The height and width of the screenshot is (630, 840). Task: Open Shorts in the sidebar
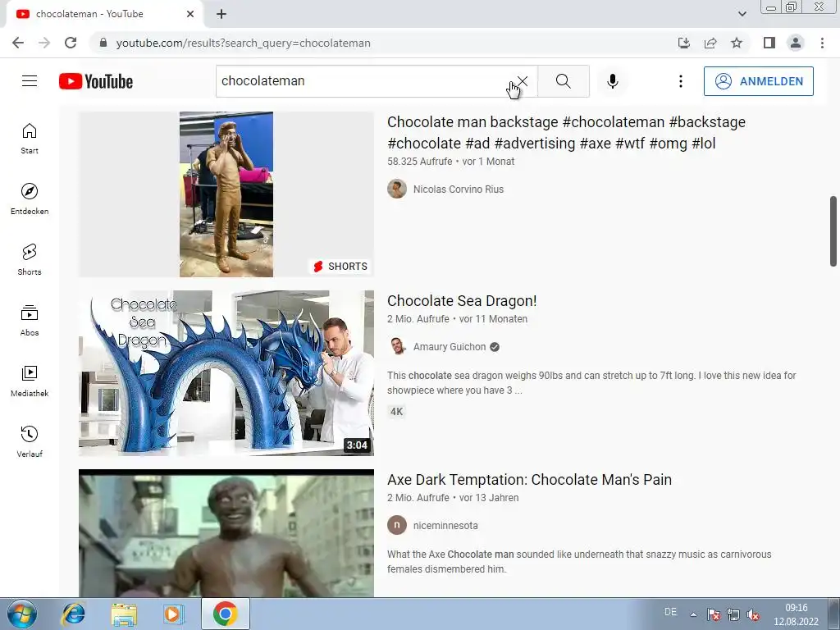point(30,259)
